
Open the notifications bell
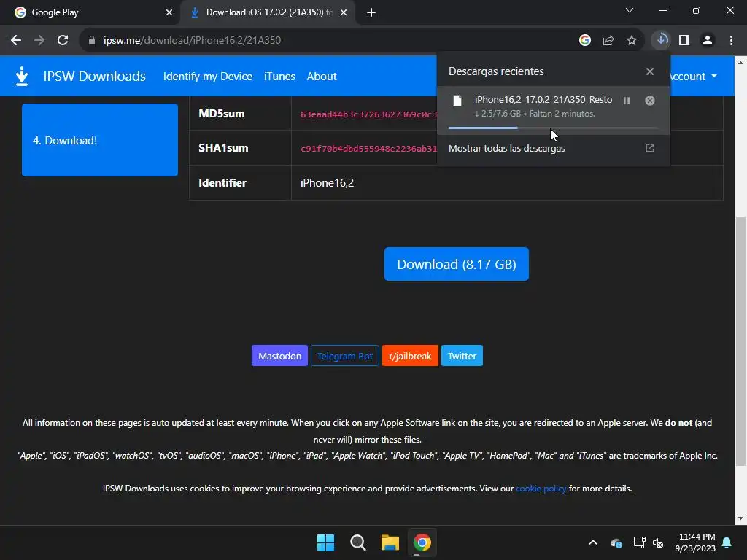click(x=727, y=542)
